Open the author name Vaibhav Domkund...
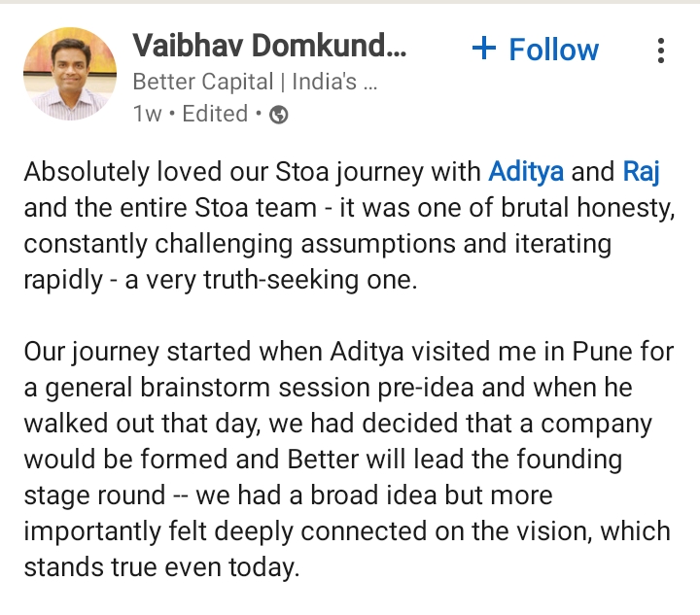The height and width of the screenshot is (615, 700). [x=270, y=44]
